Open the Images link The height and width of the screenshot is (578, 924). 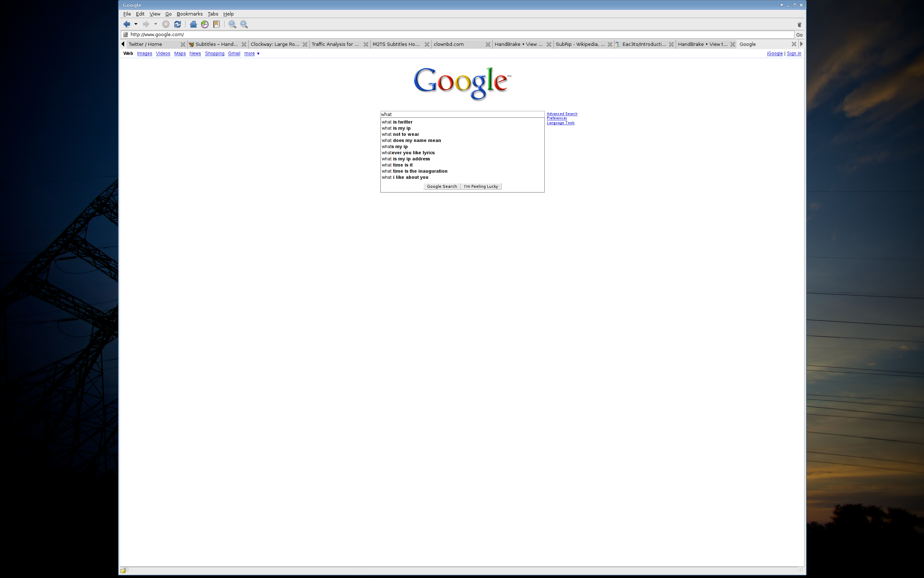[x=144, y=53]
